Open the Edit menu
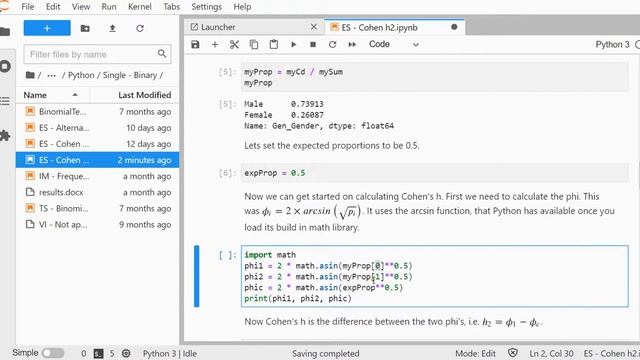Image resolution: width=640 pixels, height=360 pixels. click(x=53, y=7)
